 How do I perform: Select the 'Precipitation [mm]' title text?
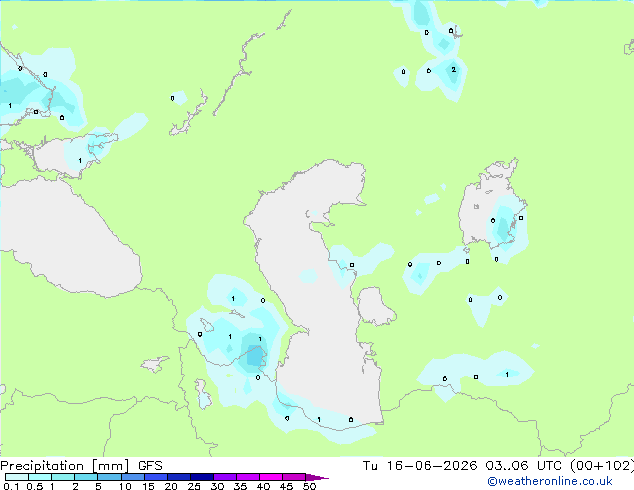click(64, 466)
